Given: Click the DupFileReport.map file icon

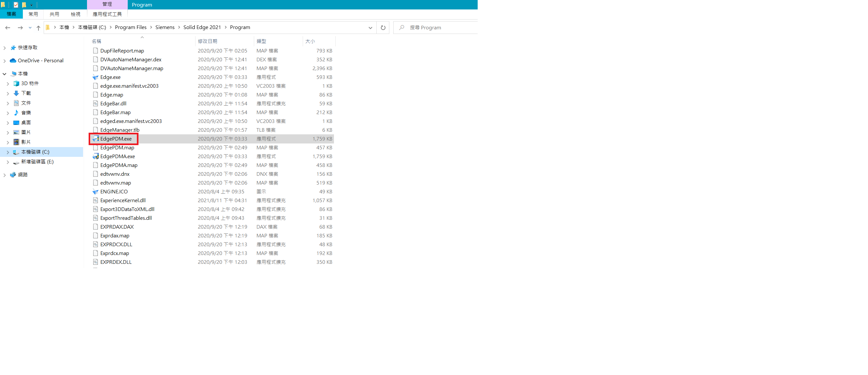Looking at the screenshot, I should pos(96,51).
